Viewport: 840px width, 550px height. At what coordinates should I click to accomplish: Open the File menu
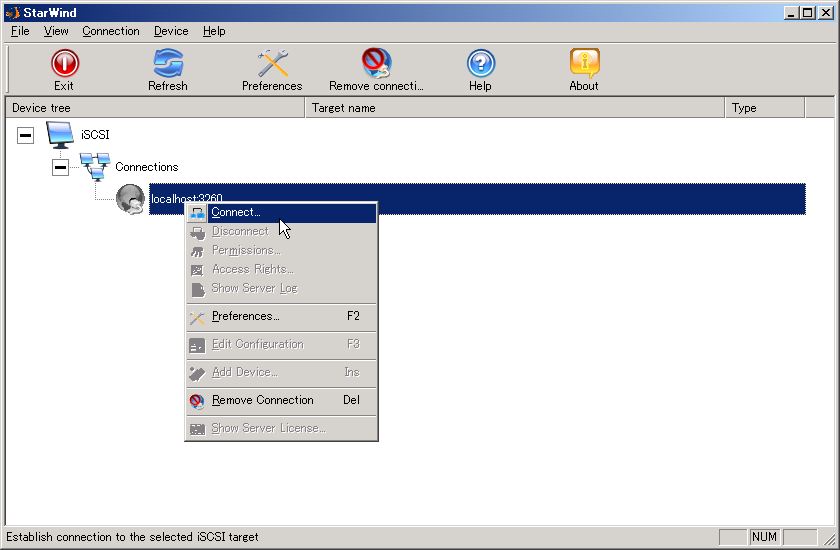click(20, 31)
